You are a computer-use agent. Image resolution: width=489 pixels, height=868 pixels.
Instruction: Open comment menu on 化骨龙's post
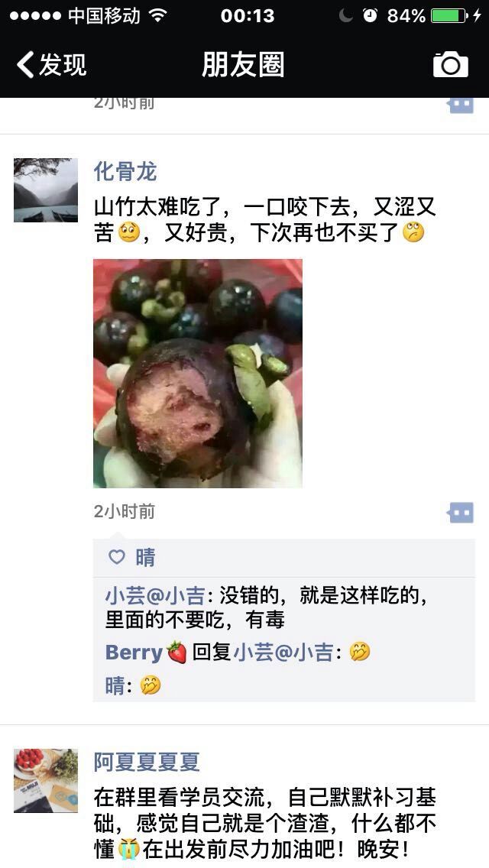[x=461, y=513]
